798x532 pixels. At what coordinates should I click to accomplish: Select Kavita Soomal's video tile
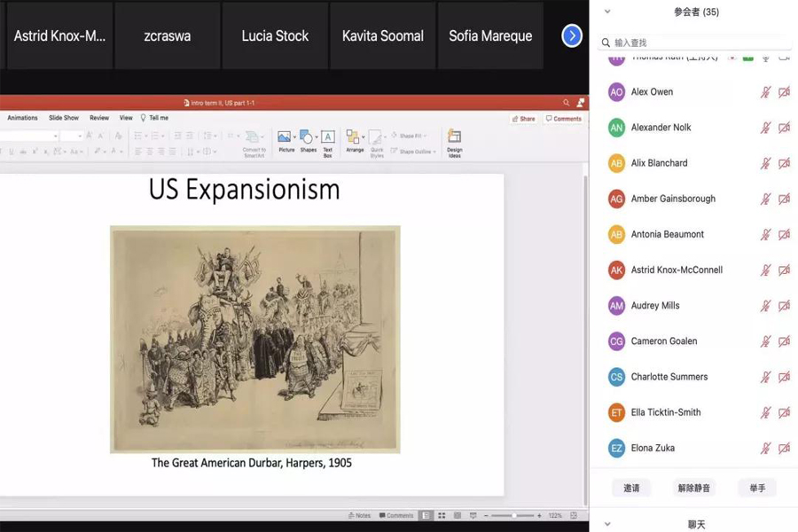point(383,35)
